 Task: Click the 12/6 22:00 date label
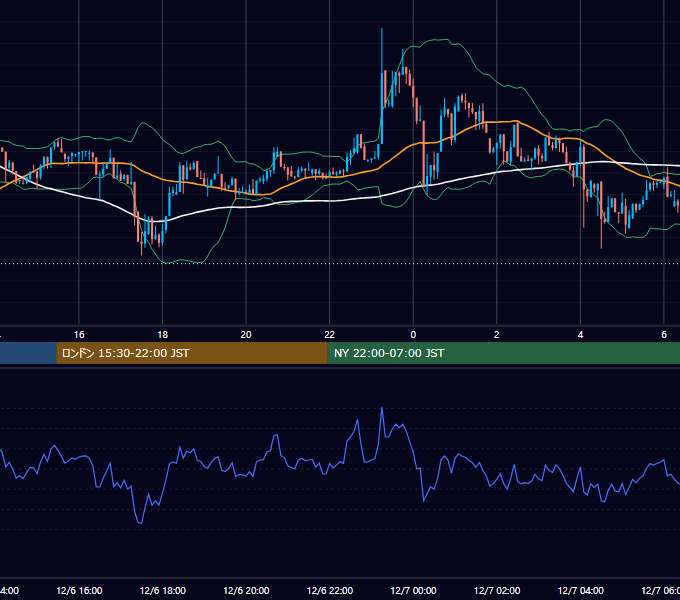pos(330,590)
